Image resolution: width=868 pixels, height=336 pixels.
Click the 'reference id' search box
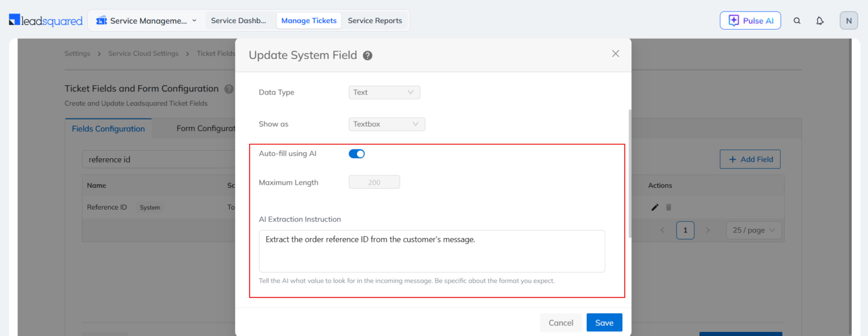(159, 159)
